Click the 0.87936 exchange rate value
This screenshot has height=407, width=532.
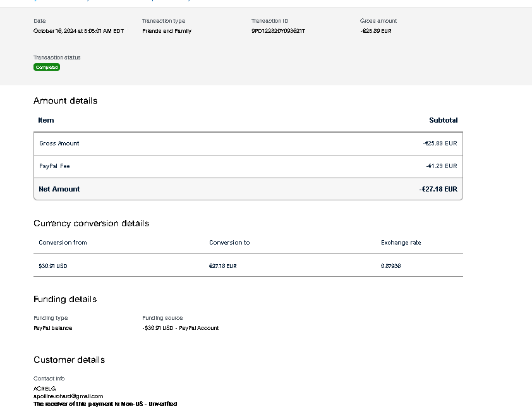coord(390,266)
